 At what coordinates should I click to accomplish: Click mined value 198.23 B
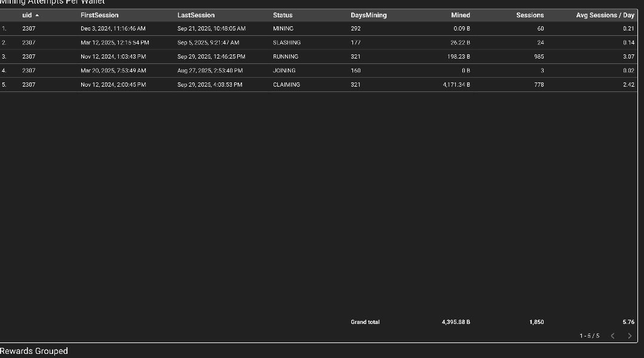pos(458,57)
